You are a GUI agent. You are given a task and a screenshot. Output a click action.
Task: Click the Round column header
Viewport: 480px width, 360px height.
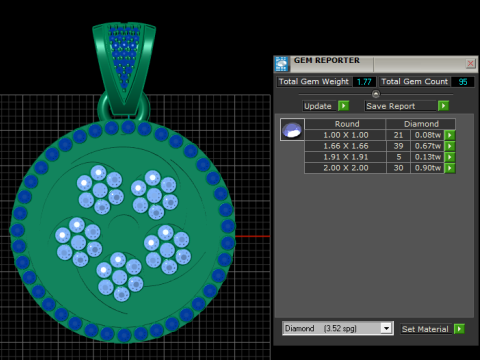coord(345,124)
